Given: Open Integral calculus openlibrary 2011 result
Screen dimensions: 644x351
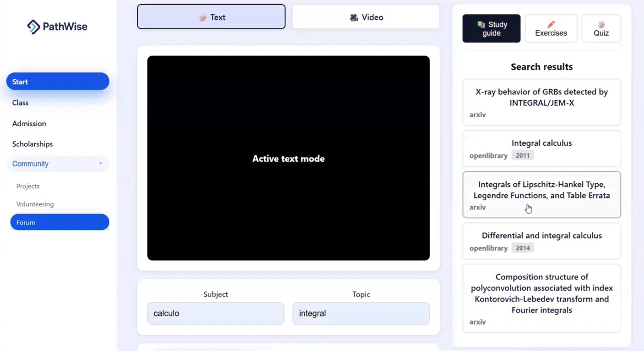Looking at the screenshot, I should click(541, 148).
